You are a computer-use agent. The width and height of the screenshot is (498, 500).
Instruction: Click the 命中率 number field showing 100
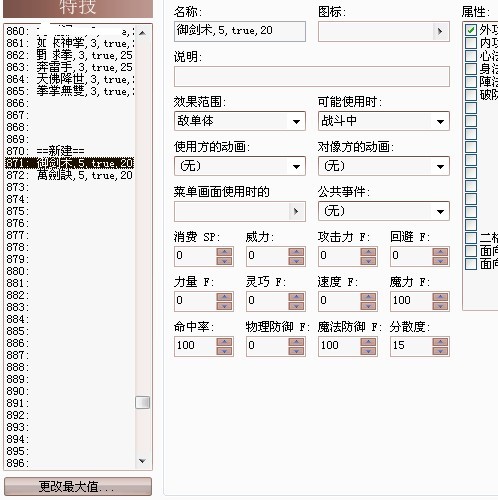[195, 346]
